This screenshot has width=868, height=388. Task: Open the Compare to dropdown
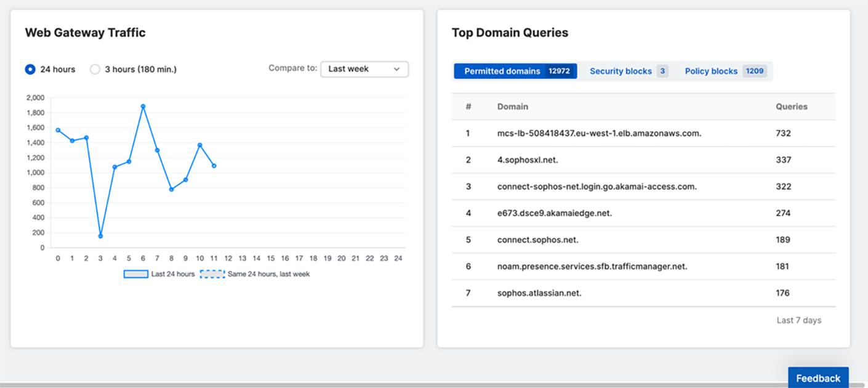pyautogui.click(x=364, y=69)
